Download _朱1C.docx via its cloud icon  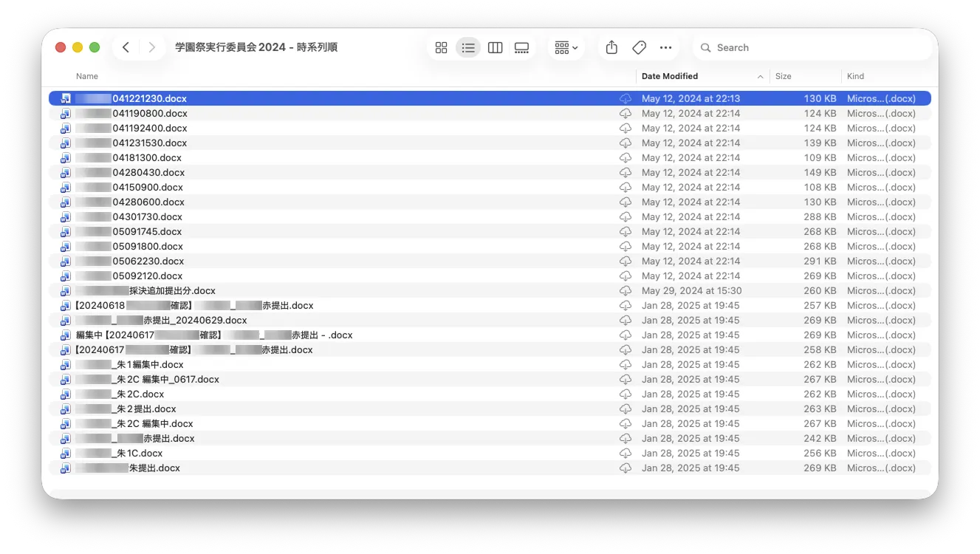coord(626,453)
